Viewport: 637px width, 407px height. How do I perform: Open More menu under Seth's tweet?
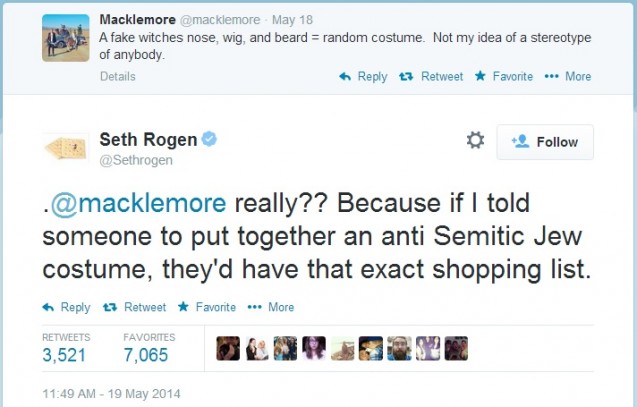[270, 307]
